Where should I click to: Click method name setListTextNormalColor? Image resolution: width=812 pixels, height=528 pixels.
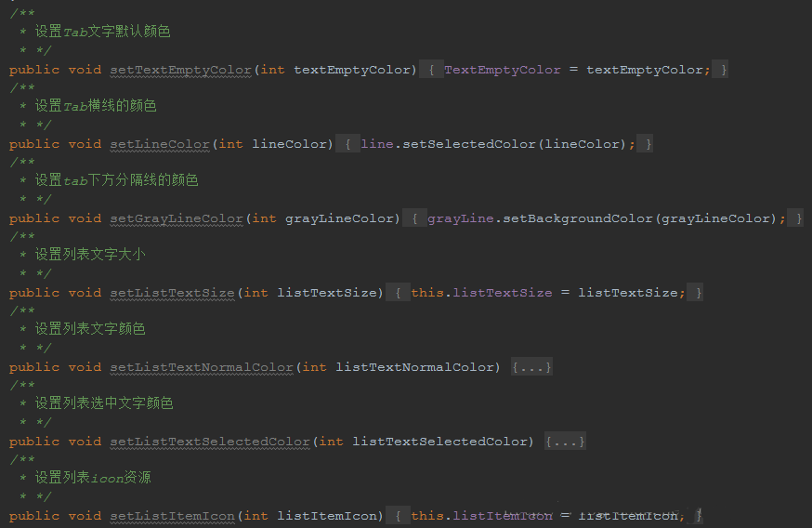(x=202, y=367)
